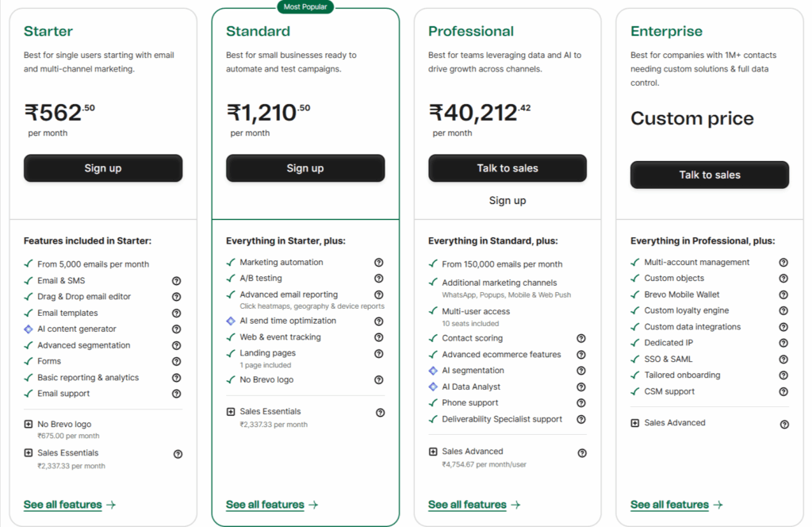The image size is (812, 527).
Task: Open the Phone support info icon
Action: pyautogui.click(x=581, y=402)
